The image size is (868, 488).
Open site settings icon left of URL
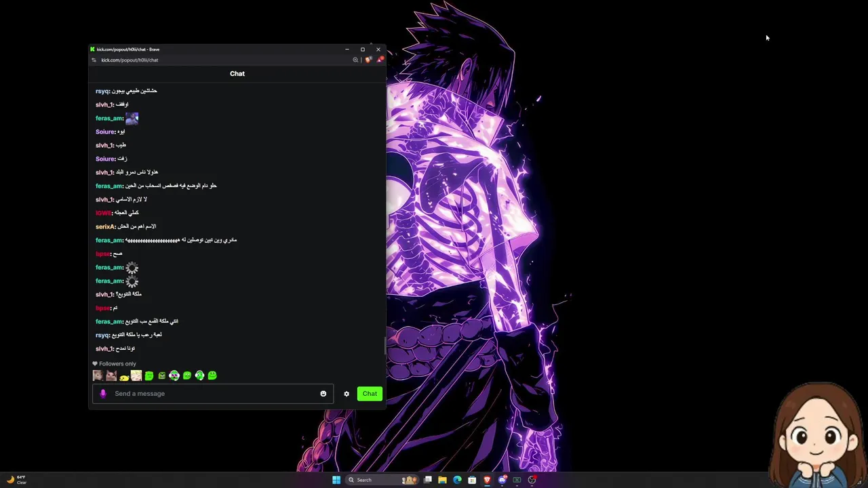click(x=94, y=60)
